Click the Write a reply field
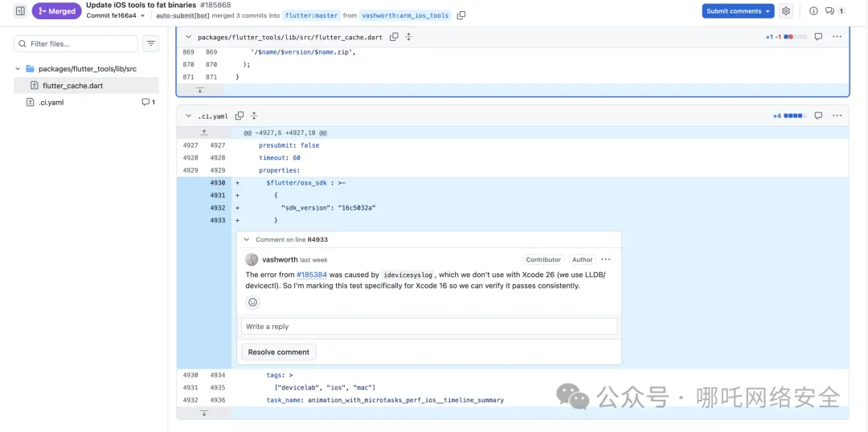 tap(429, 326)
